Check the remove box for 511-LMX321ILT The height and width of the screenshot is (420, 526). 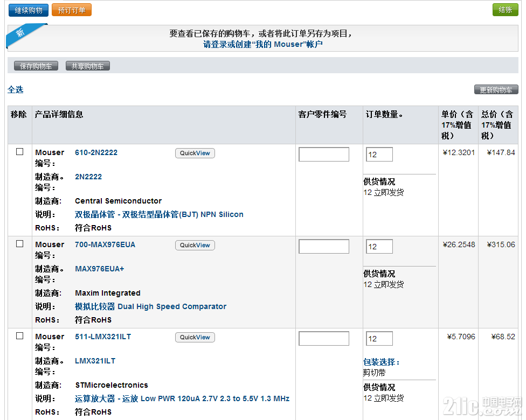20,336
